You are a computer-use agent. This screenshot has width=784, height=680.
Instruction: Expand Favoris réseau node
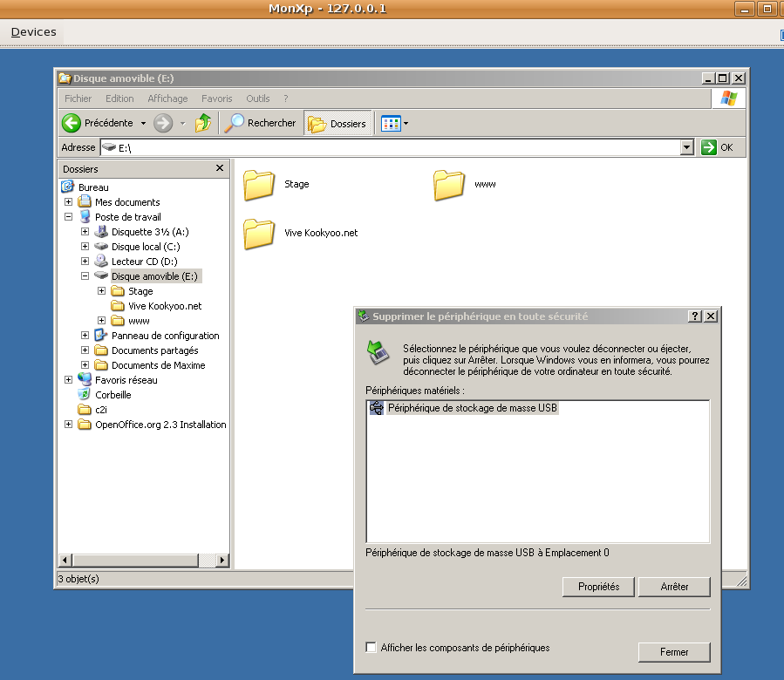[x=69, y=380]
